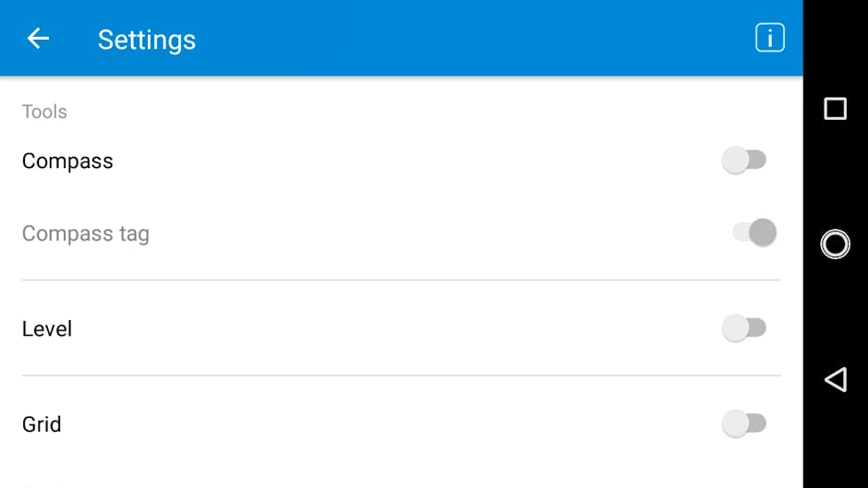The height and width of the screenshot is (488, 868).
Task: Tap the Grid setting label
Action: point(42,424)
